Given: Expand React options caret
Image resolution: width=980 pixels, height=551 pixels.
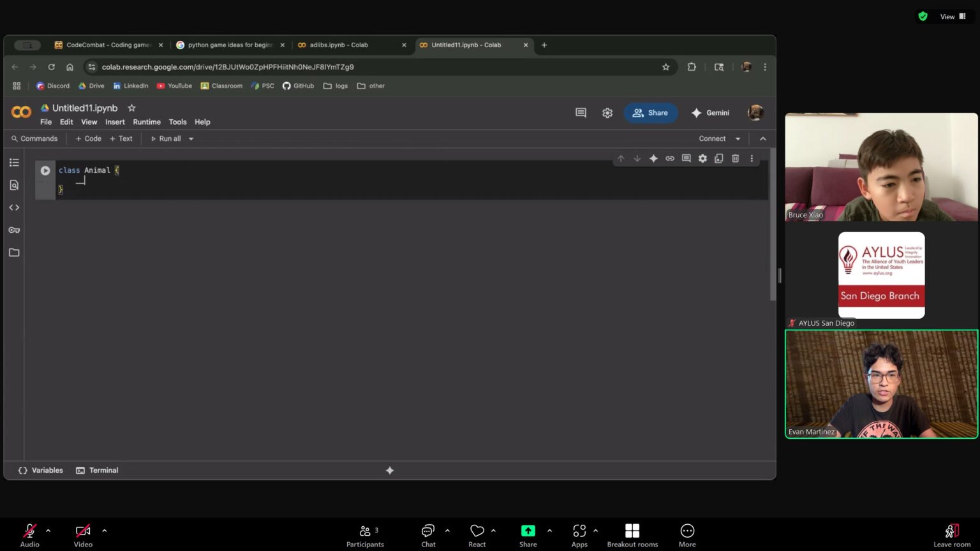Looking at the screenshot, I should [493, 530].
